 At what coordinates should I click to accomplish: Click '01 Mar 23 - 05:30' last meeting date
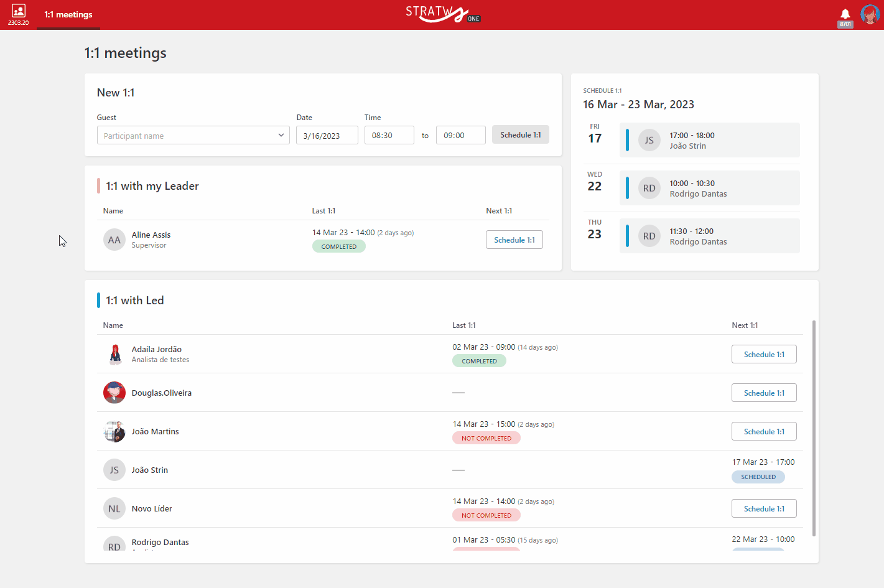pos(484,540)
